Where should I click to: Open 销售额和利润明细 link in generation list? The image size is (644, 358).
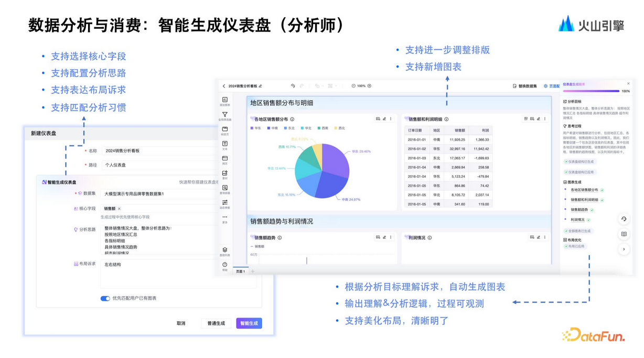point(584,200)
